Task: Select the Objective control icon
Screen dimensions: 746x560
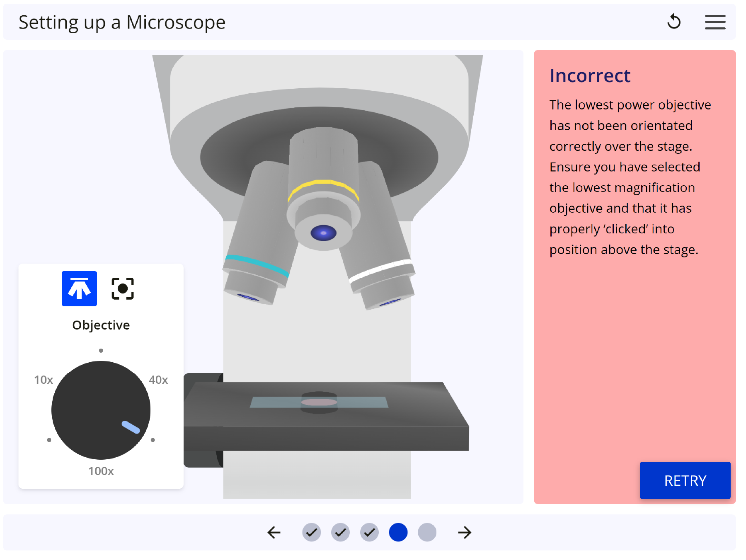Action: point(79,288)
